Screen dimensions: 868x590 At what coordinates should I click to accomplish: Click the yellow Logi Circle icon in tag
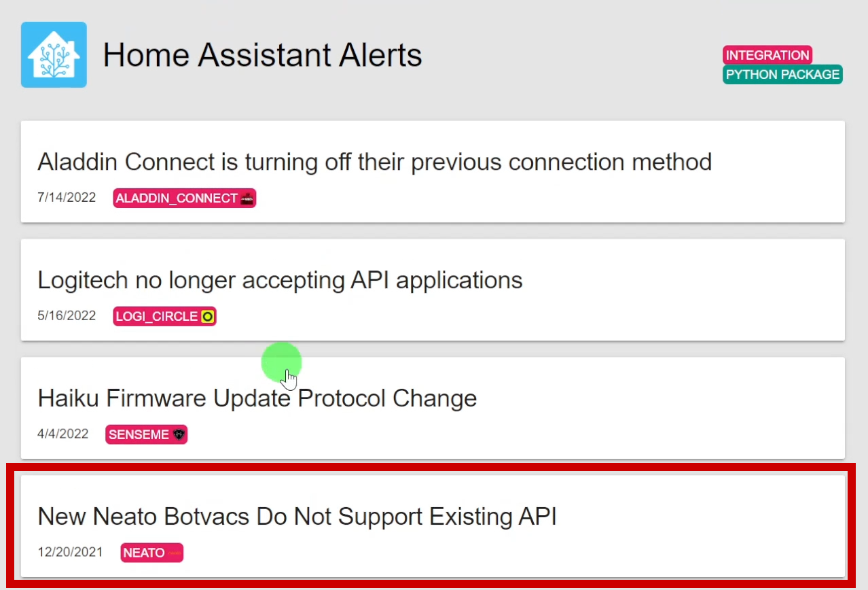click(207, 316)
